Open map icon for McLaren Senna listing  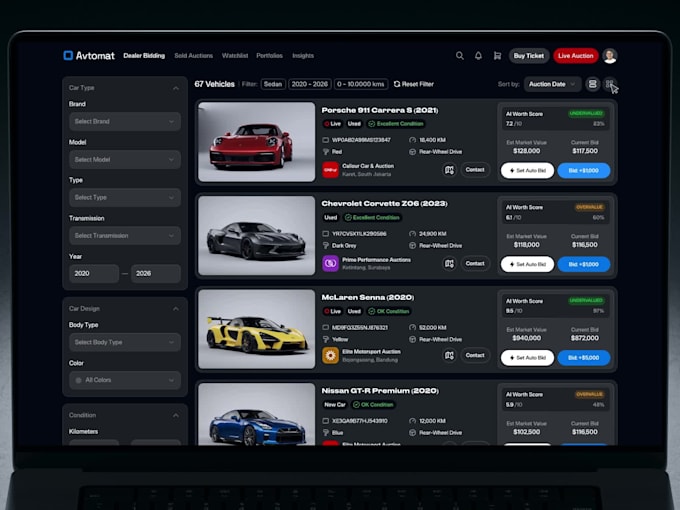click(449, 355)
